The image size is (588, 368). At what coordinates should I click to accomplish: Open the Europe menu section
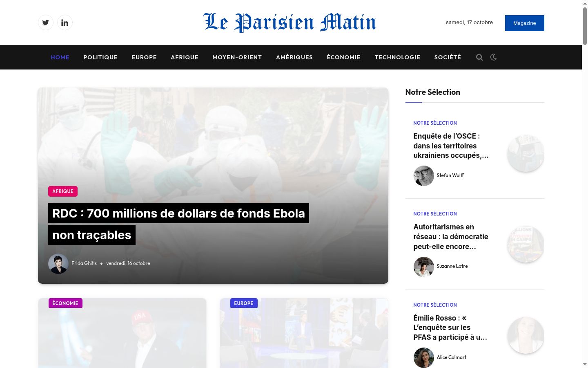coord(144,57)
